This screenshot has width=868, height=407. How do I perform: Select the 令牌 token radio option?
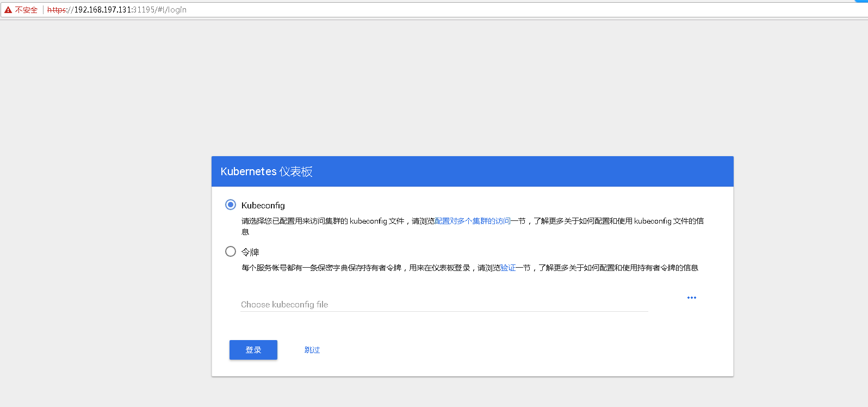coord(231,251)
